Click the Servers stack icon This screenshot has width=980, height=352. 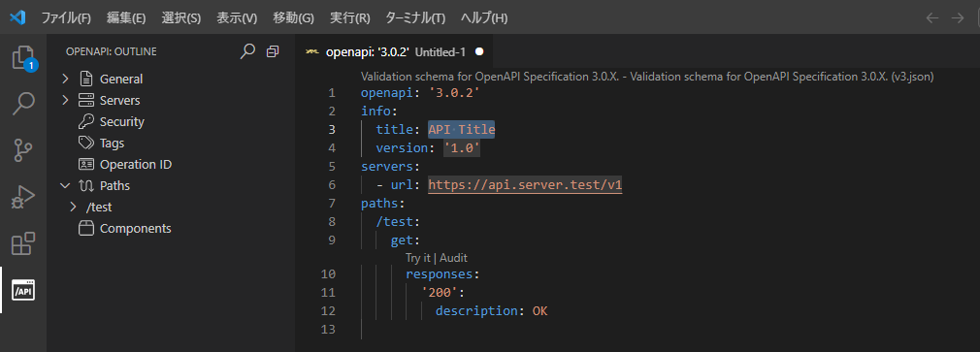(85, 100)
